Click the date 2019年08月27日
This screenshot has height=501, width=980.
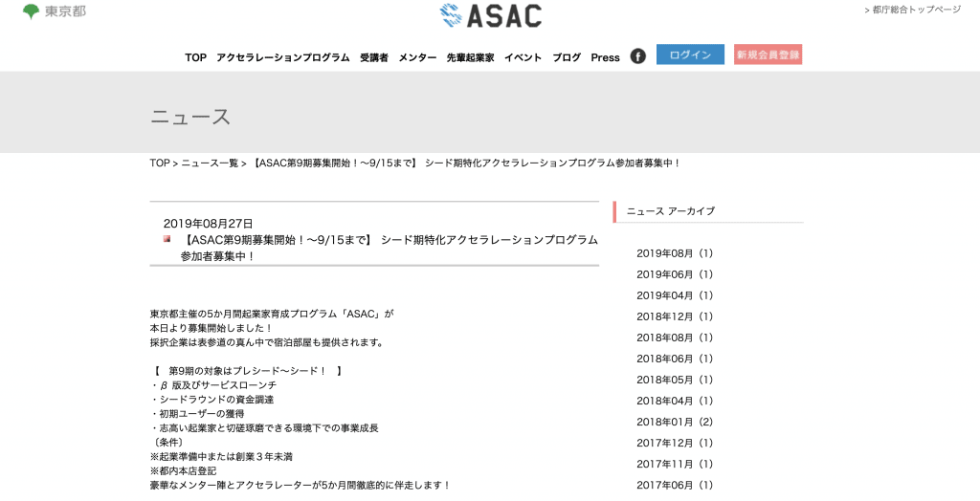208,224
